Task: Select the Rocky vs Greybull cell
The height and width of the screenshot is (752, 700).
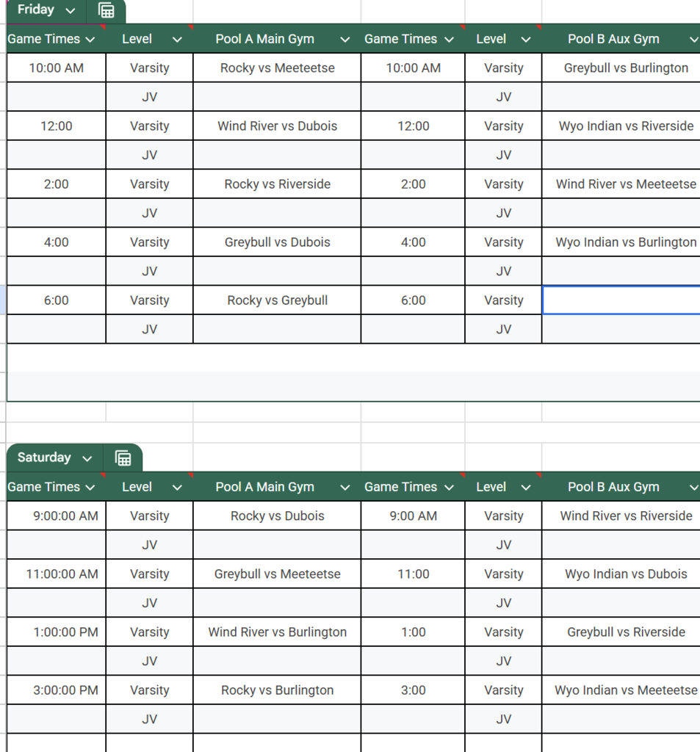Action: [277, 300]
